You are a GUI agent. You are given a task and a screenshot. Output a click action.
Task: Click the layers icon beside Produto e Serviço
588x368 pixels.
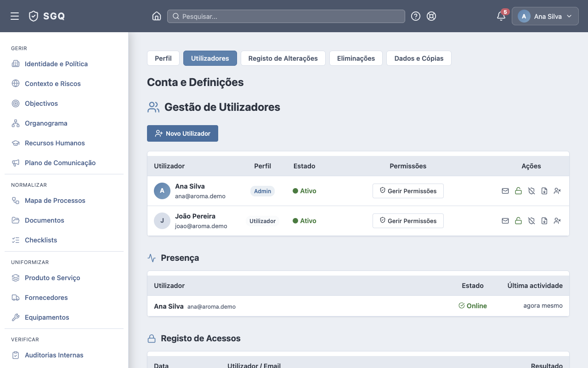pyautogui.click(x=16, y=277)
